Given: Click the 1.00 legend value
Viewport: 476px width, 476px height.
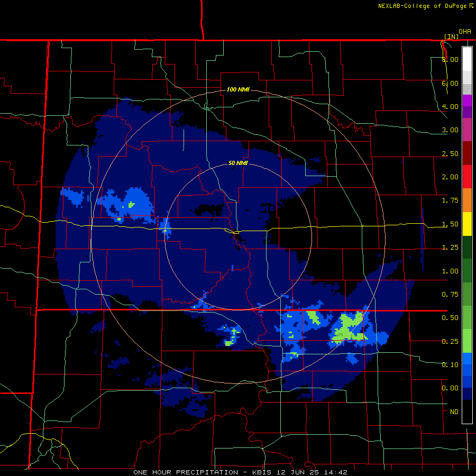Looking at the screenshot, I should (450, 271).
